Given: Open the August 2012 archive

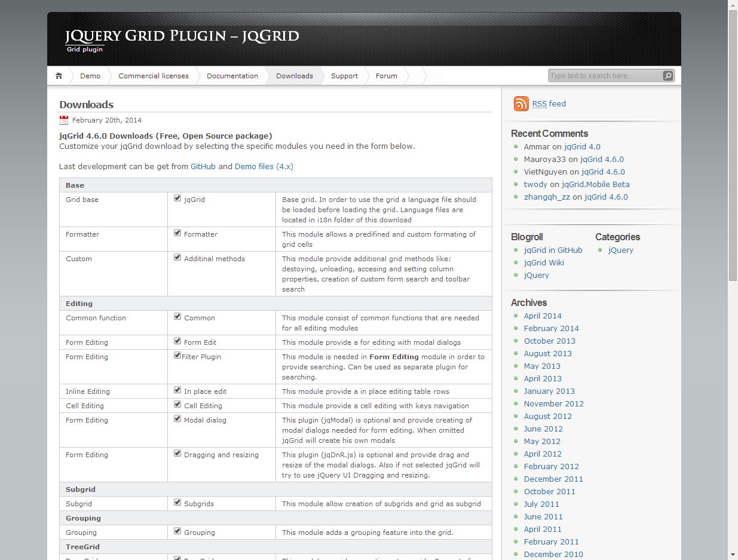Looking at the screenshot, I should [x=548, y=417].
